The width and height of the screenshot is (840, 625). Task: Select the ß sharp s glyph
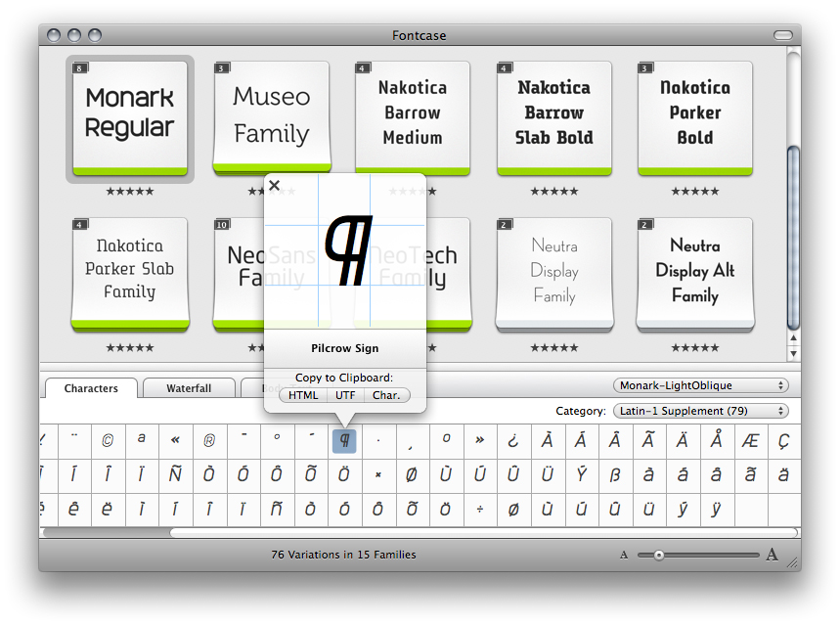(x=615, y=474)
